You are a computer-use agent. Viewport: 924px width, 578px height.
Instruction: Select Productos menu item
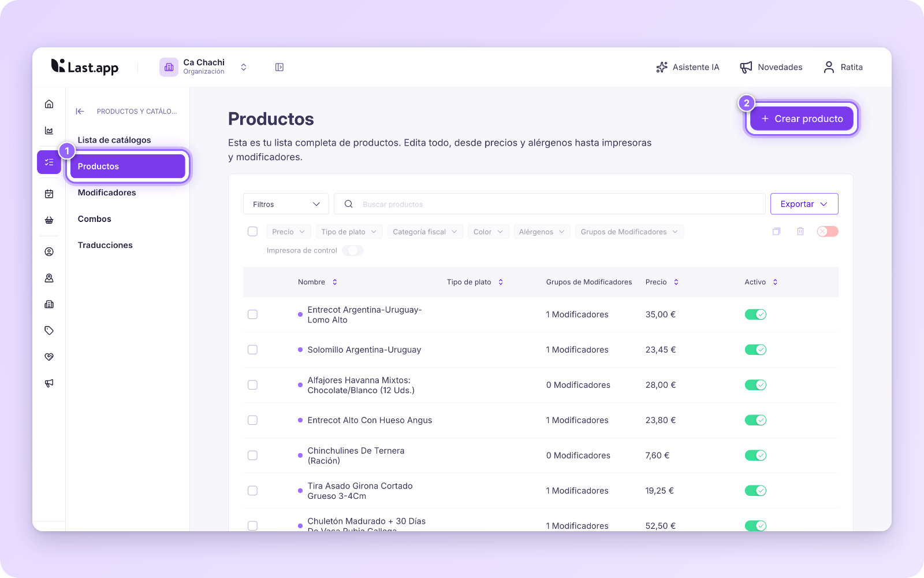point(128,166)
